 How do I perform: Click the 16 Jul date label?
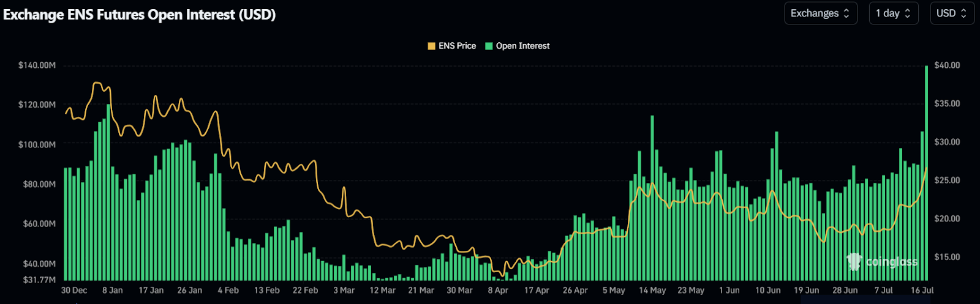pyautogui.click(x=922, y=291)
